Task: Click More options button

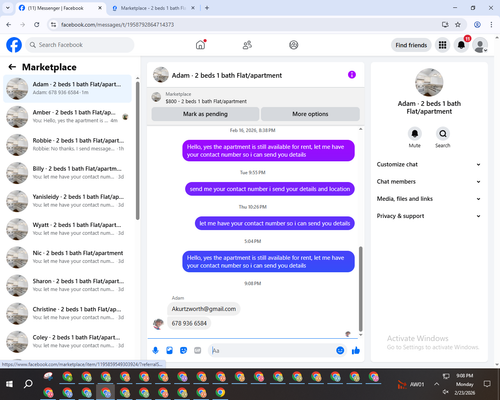Action: point(310,114)
